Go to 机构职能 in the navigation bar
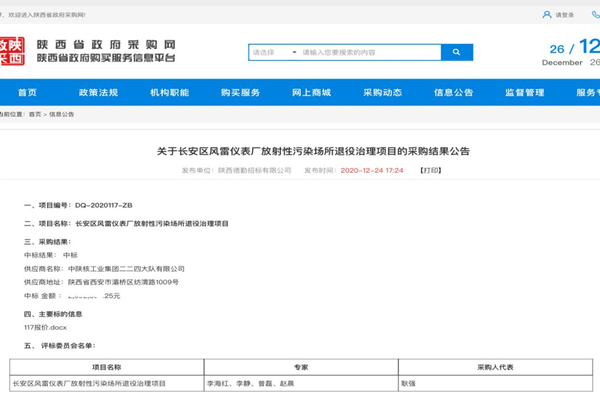 (169, 92)
